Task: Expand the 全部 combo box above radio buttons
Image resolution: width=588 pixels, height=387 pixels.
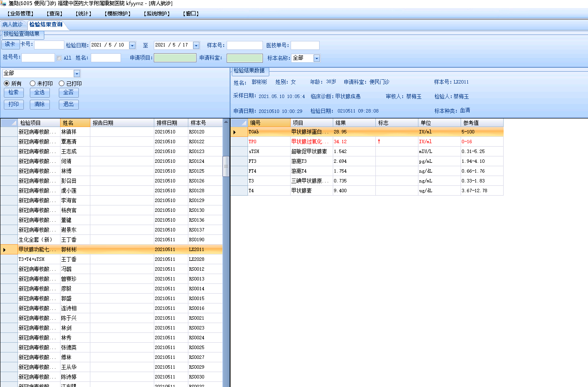Action: 77,74
